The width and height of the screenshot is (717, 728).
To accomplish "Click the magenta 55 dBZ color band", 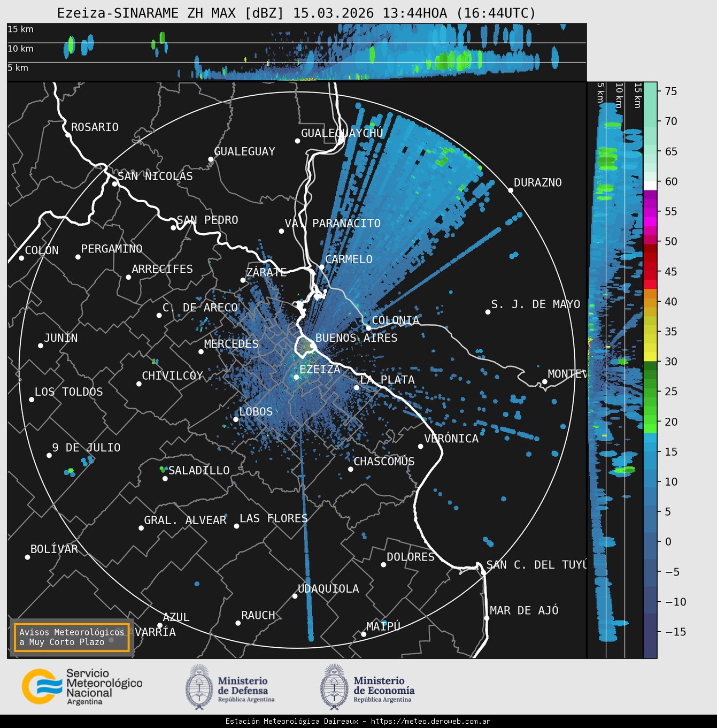I will point(650,212).
